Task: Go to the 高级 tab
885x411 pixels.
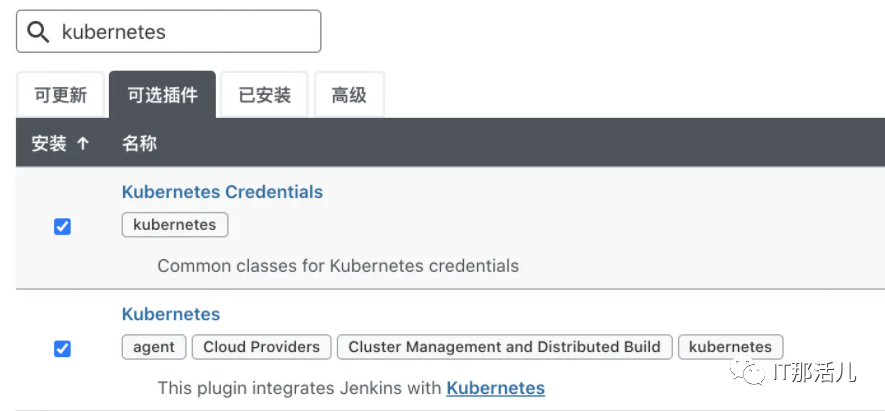Action: (x=349, y=95)
